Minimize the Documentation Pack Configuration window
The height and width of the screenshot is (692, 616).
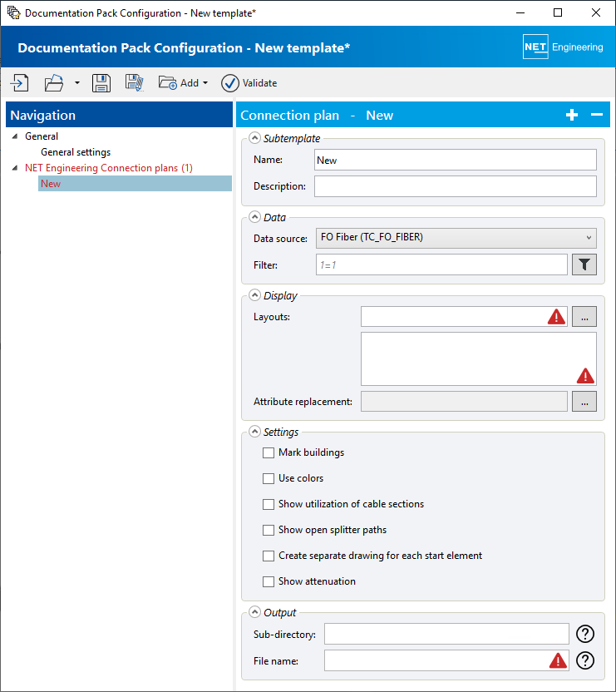pyautogui.click(x=520, y=12)
